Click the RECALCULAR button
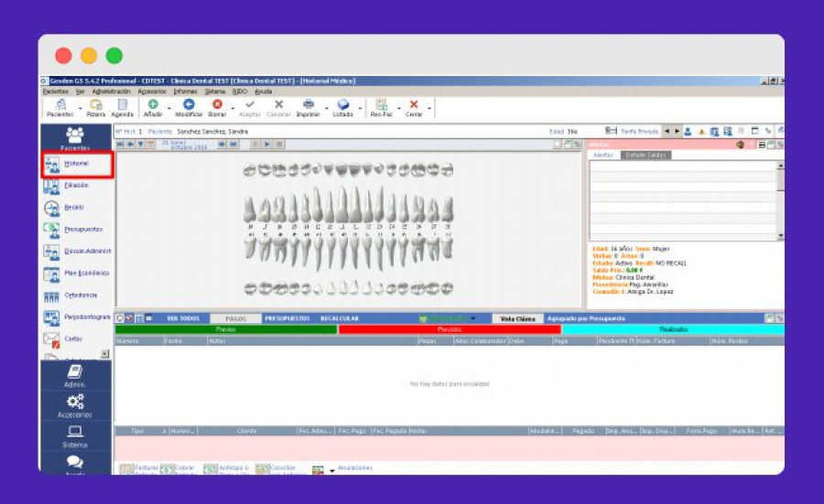The image size is (824, 504). (340, 318)
